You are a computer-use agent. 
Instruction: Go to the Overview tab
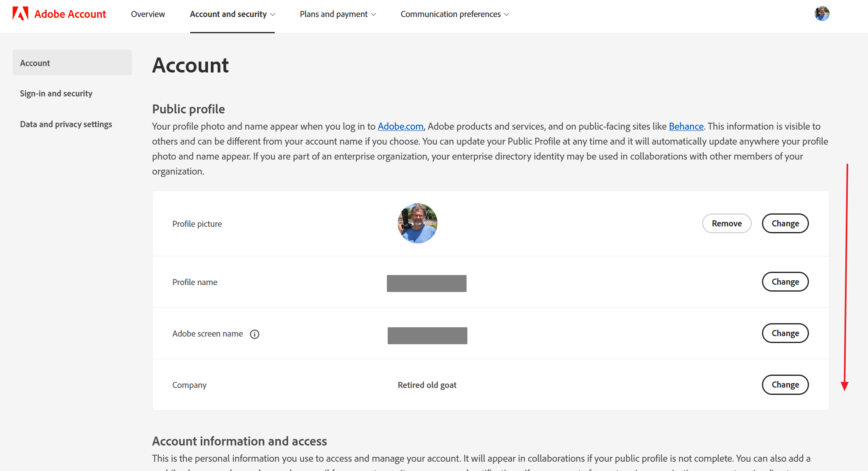(x=148, y=14)
